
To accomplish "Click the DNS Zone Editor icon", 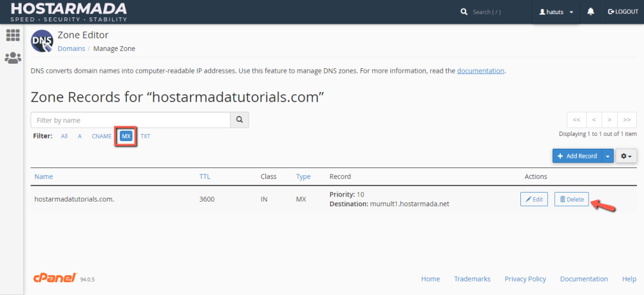I will click(42, 41).
